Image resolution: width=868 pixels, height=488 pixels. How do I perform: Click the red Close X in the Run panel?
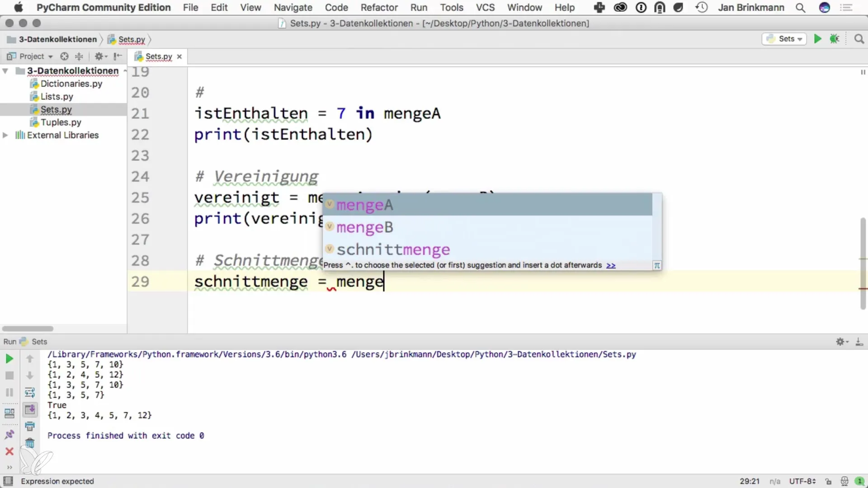9,451
